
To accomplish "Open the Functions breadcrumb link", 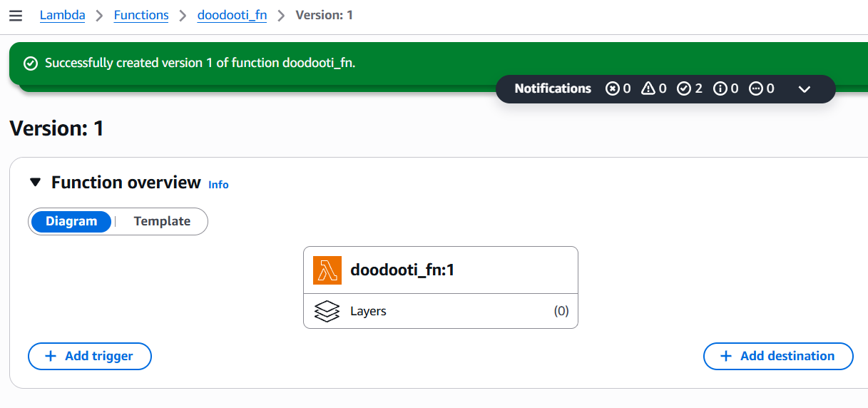I will [x=141, y=15].
